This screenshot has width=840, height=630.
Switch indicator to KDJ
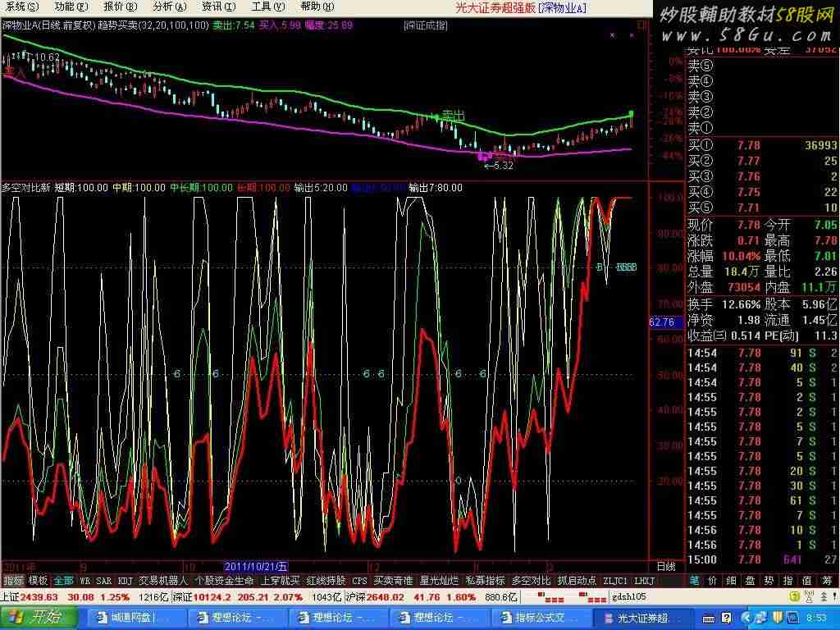point(125,580)
